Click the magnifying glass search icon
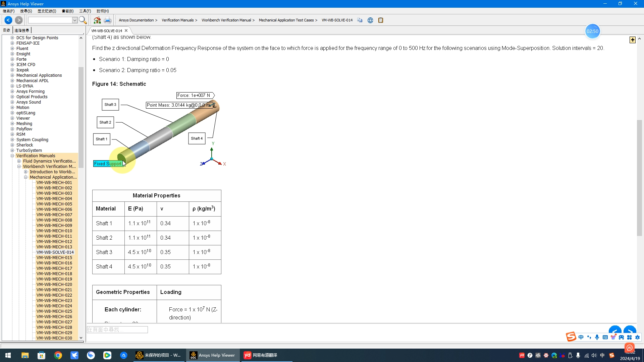Screen dimensions: 644x362 tap(83, 20)
